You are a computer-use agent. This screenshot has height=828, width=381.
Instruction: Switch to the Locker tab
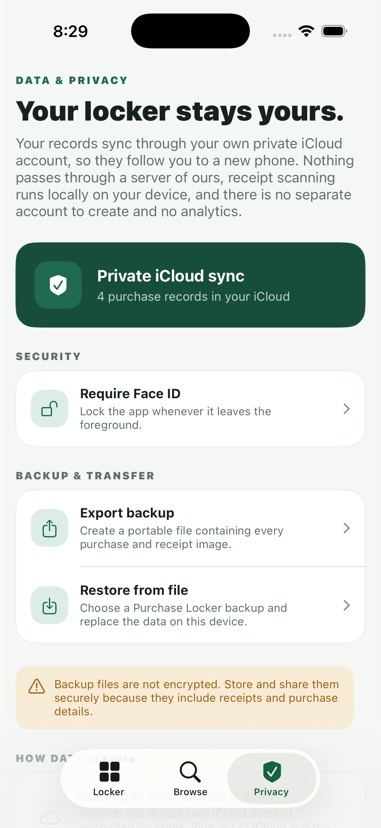click(x=109, y=778)
